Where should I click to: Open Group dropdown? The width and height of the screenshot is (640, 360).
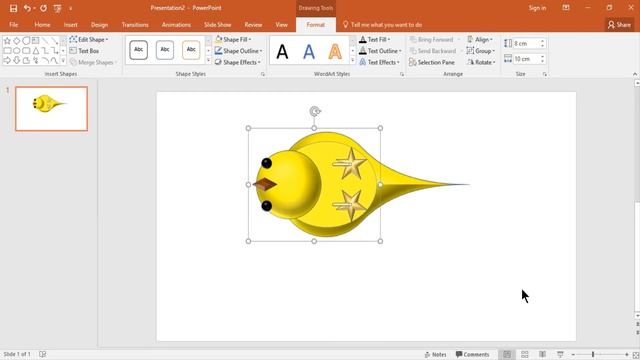coord(480,51)
